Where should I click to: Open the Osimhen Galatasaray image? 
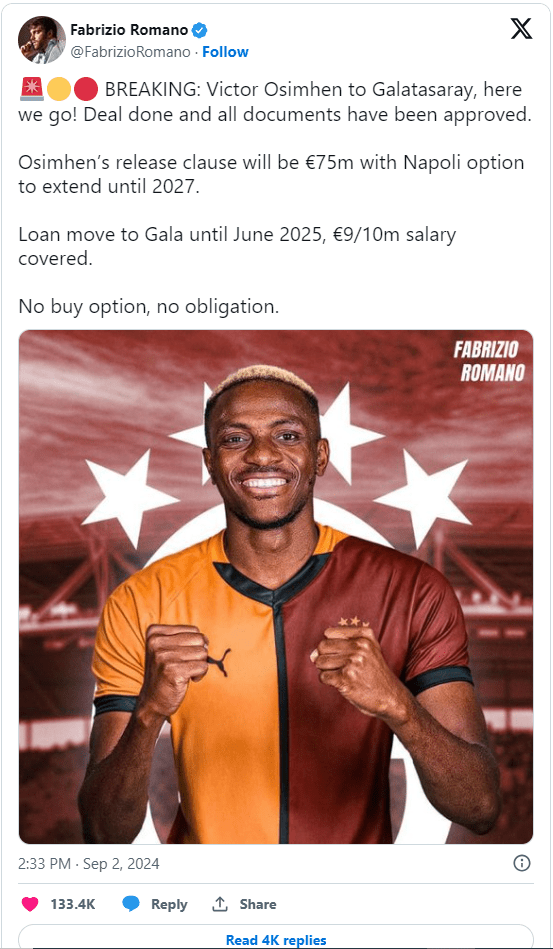(x=276, y=586)
